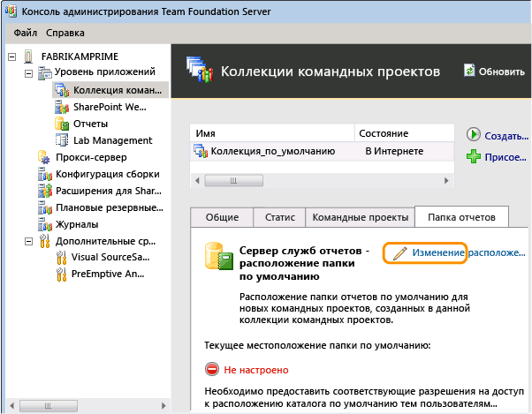This screenshot has width=532, height=414.
Task: Click the Не настроено status text
Action: point(256,370)
